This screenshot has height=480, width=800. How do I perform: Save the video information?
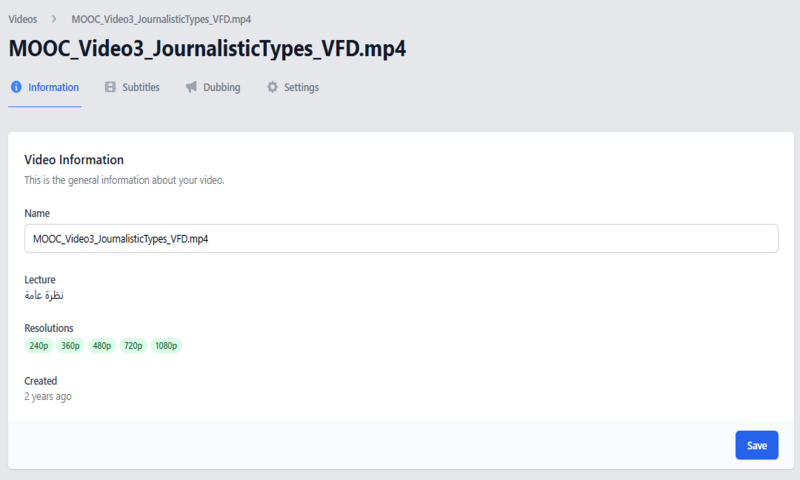pos(757,445)
